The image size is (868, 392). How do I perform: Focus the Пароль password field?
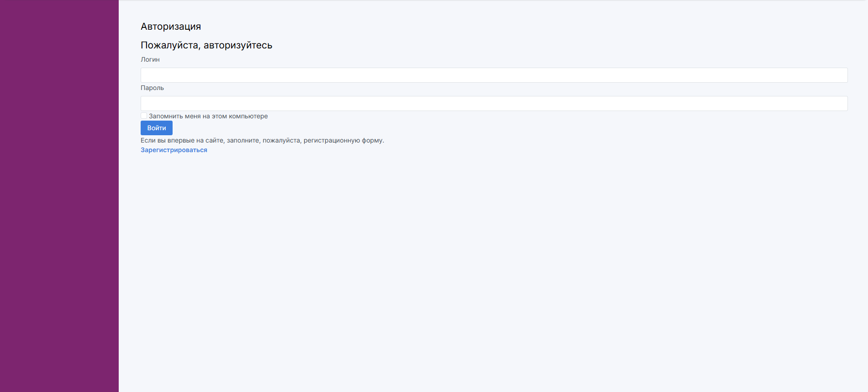tap(494, 104)
